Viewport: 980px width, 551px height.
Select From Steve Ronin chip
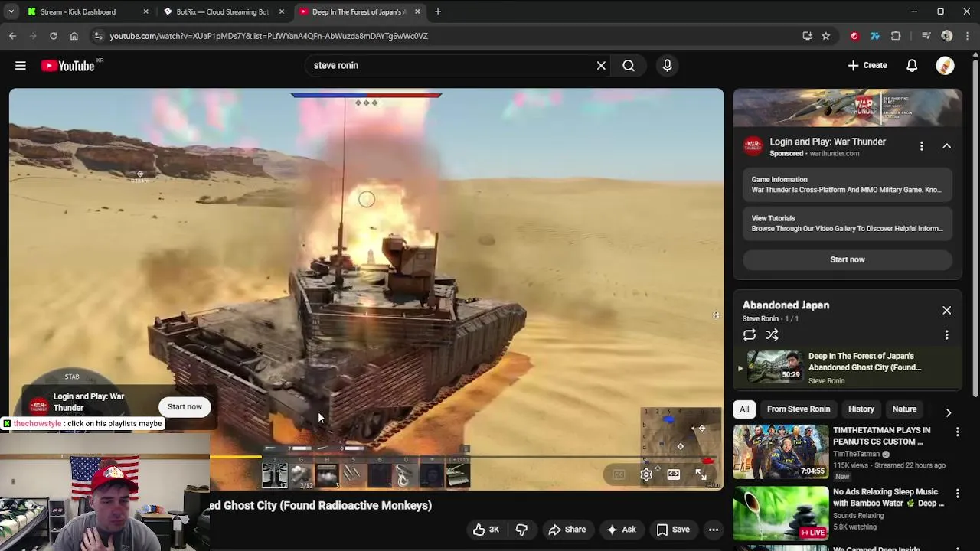pos(799,409)
